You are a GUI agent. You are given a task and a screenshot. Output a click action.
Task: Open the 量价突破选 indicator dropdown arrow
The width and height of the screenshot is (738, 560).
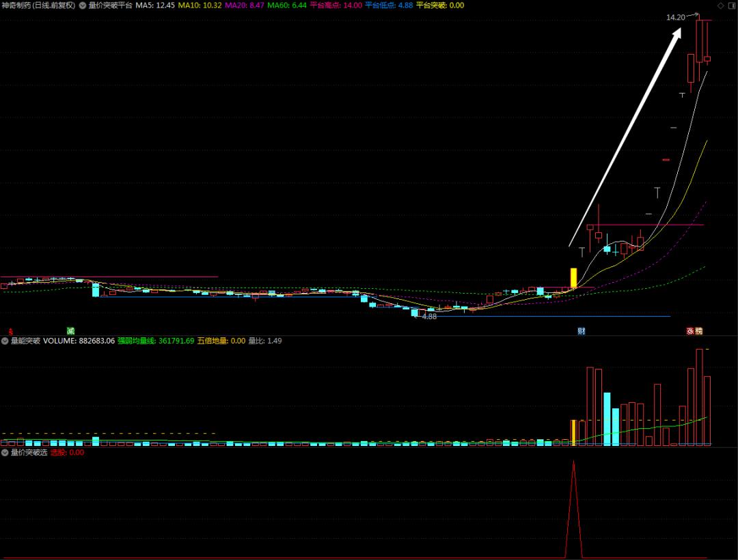click(x=5, y=452)
